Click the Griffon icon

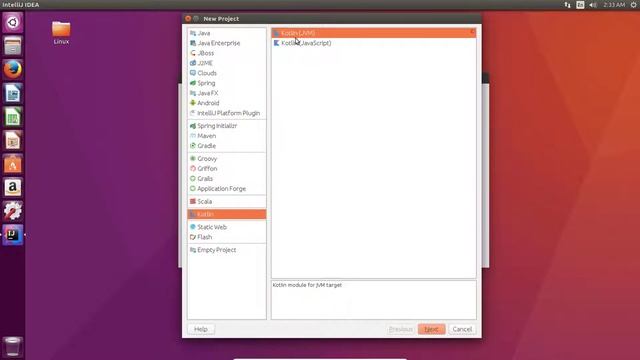point(193,169)
